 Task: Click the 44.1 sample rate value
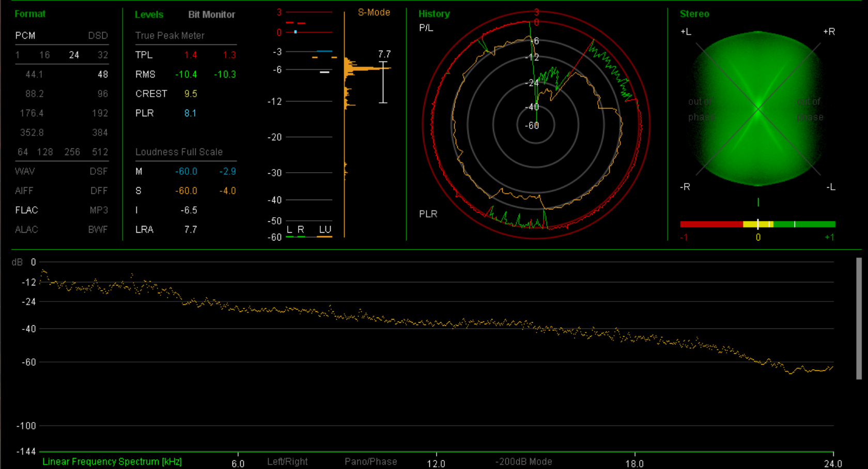(34, 74)
